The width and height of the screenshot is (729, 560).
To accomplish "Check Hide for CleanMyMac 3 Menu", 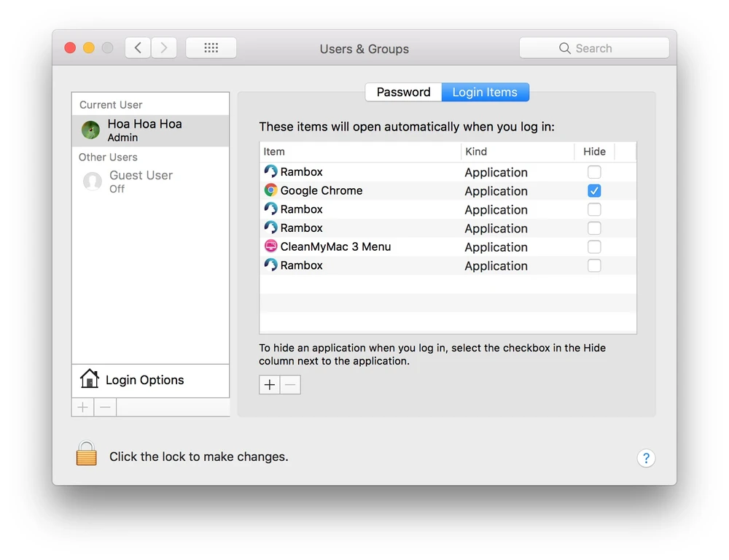I will coord(594,246).
